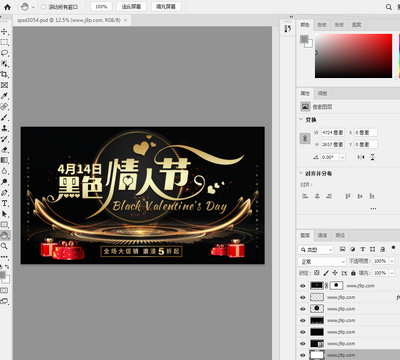Hide the selected white thumbnail layer
400x360 pixels.
pyautogui.click(x=303, y=355)
